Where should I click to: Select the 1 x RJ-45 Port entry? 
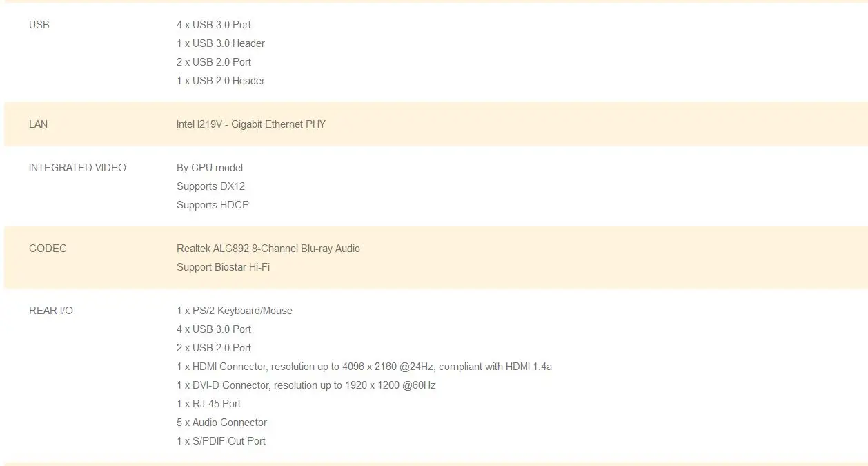tap(208, 404)
